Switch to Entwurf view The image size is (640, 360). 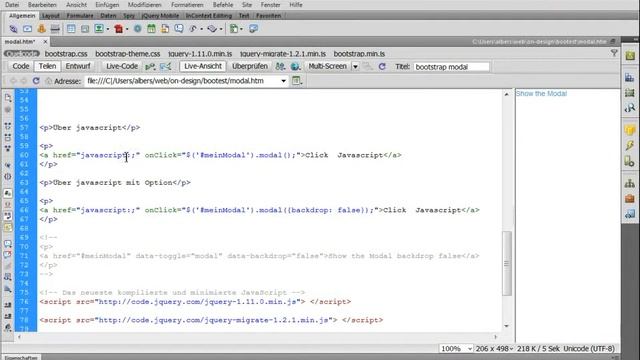(78, 66)
